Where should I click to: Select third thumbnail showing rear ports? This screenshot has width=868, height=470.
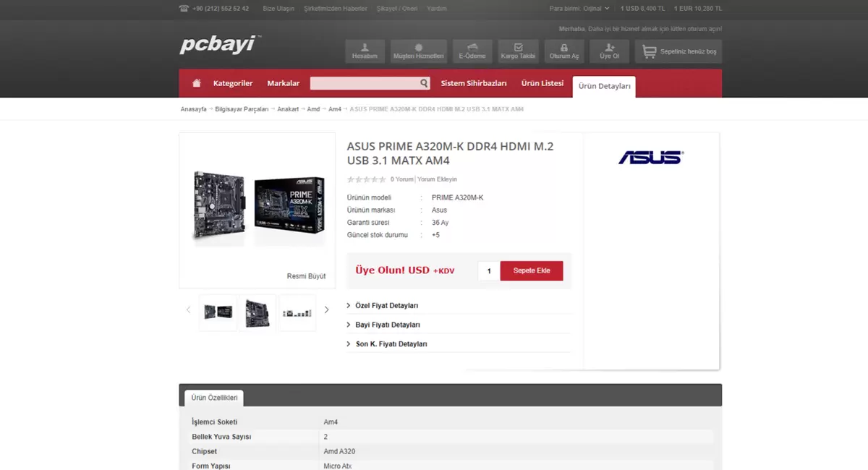[297, 312]
